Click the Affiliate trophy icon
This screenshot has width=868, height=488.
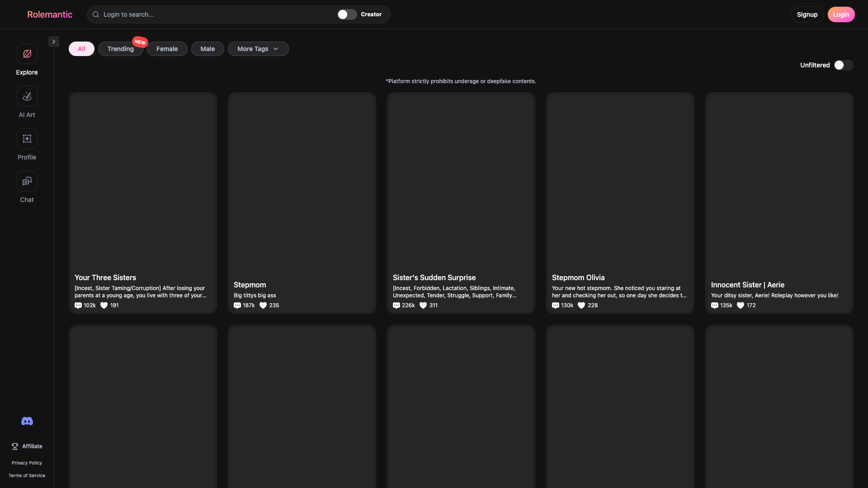coord(15,446)
